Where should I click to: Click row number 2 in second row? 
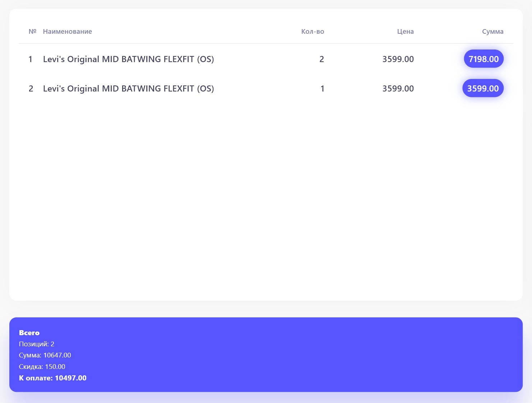coord(31,89)
